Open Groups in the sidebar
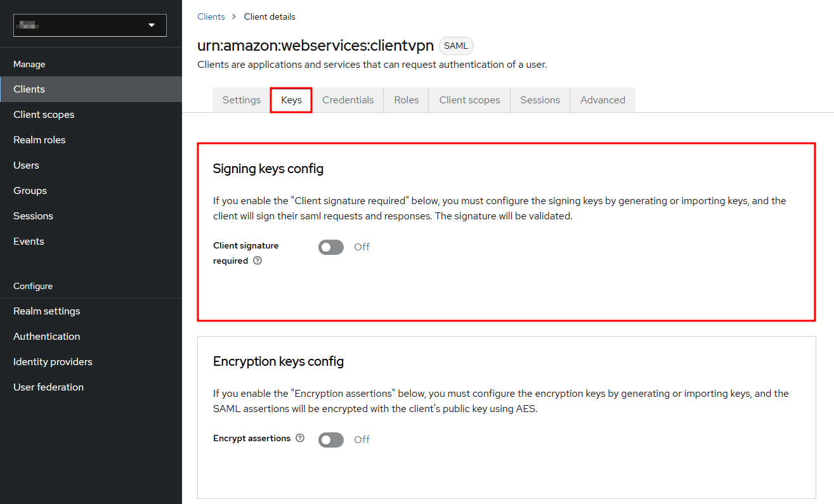This screenshot has height=504, width=834. click(x=91, y=191)
